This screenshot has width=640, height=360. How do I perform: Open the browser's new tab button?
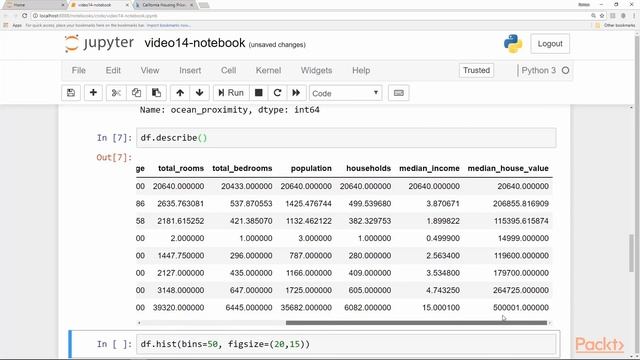[x=204, y=5]
